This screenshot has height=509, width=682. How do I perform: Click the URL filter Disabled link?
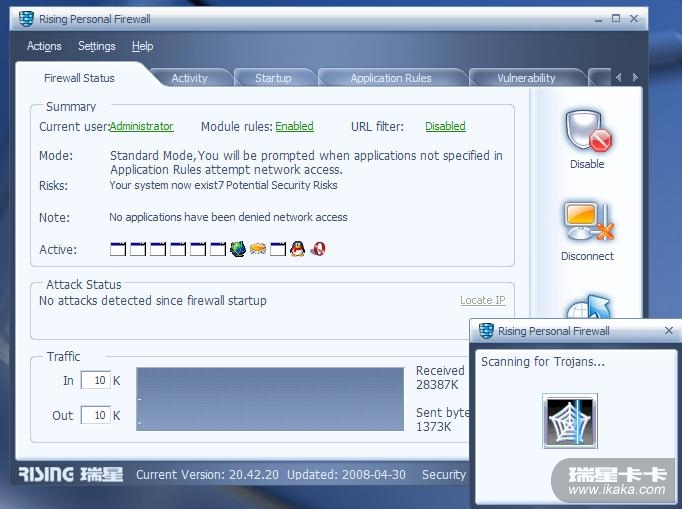click(x=445, y=126)
